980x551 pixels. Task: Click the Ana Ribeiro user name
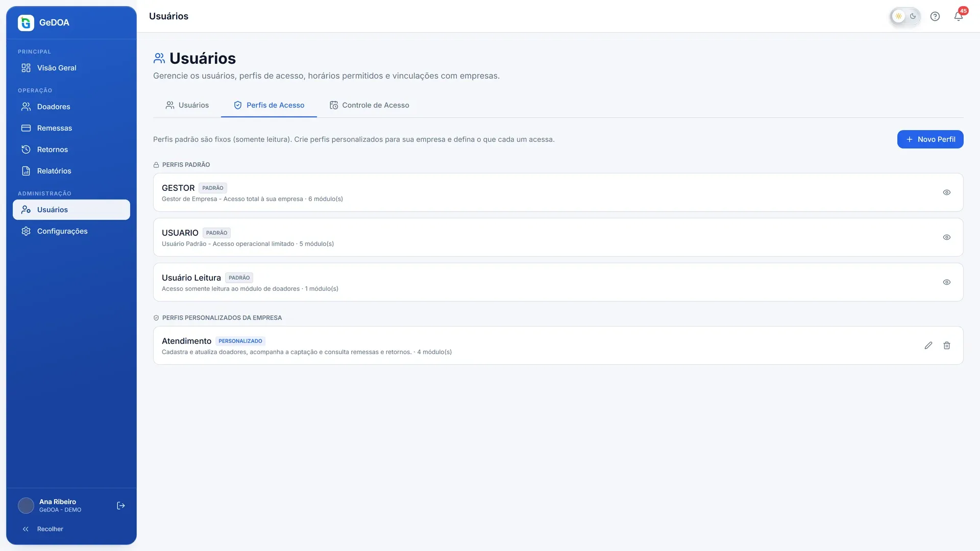(x=58, y=502)
